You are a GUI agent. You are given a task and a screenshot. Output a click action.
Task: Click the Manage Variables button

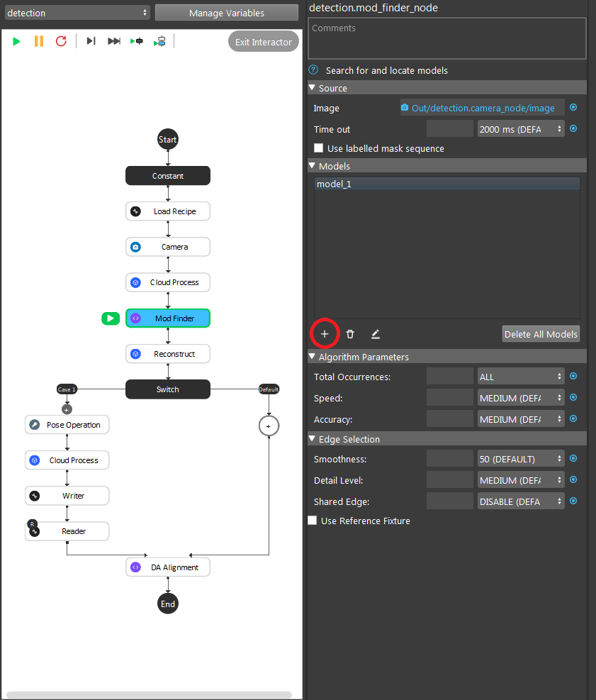[x=227, y=13]
